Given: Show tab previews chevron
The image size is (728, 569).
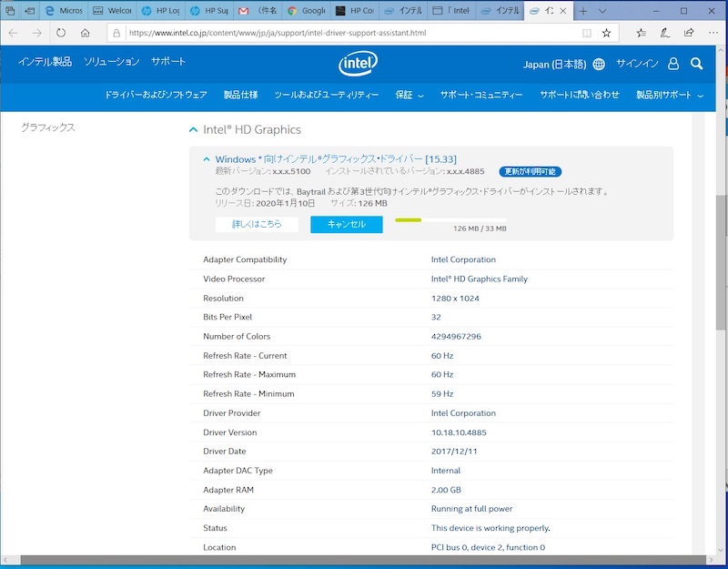Looking at the screenshot, I should pos(602,11).
